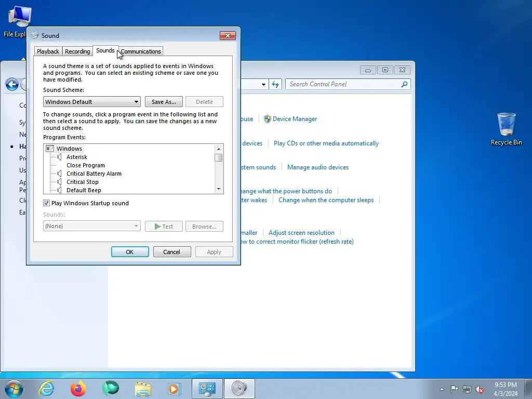The image size is (532, 399).
Task: Open Play CDs or other media automatically
Action: (x=326, y=143)
